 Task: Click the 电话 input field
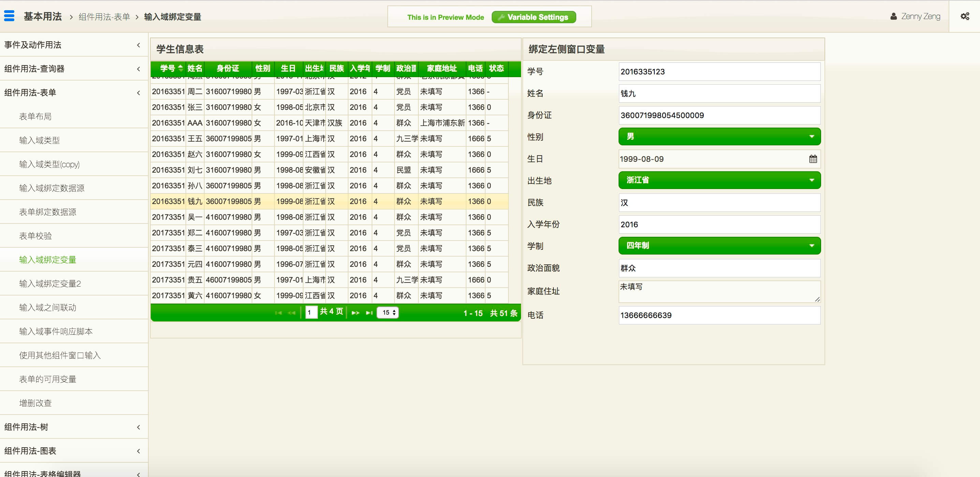(x=719, y=315)
